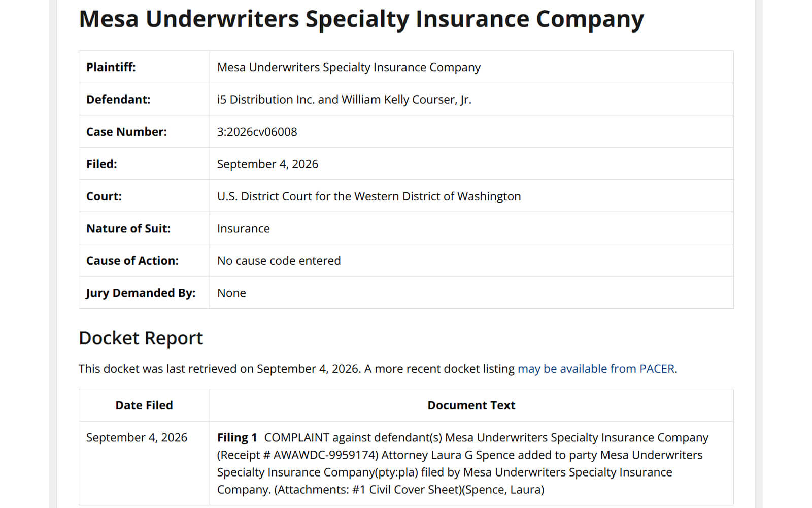Click the Filing 1 label in docket

[237, 438]
